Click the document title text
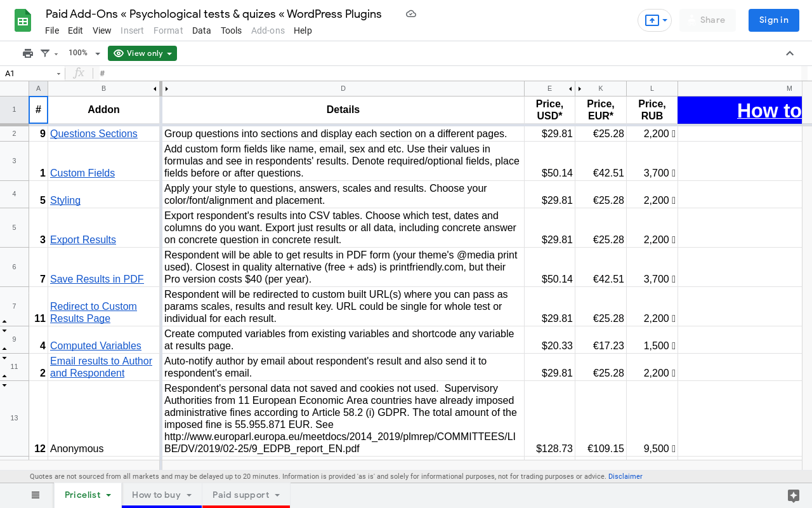This screenshot has height=508, width=812. coord(214,14)
